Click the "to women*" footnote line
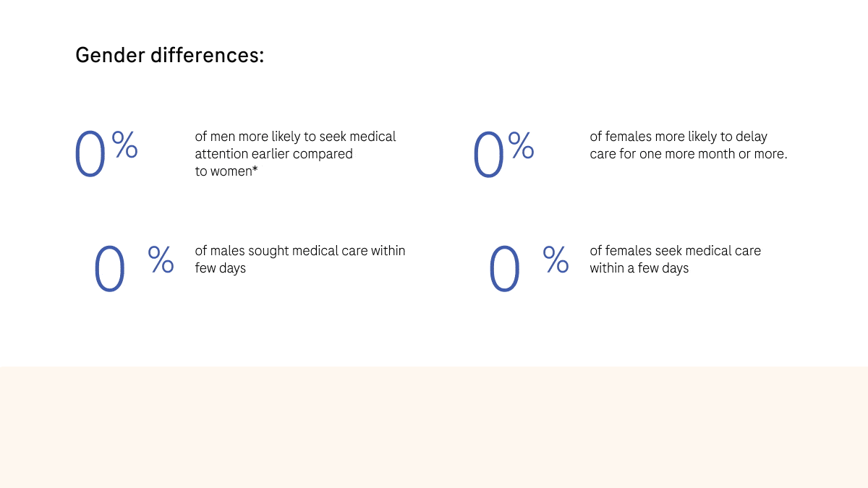This screenshot has width=868, height=488. (226, 171)
